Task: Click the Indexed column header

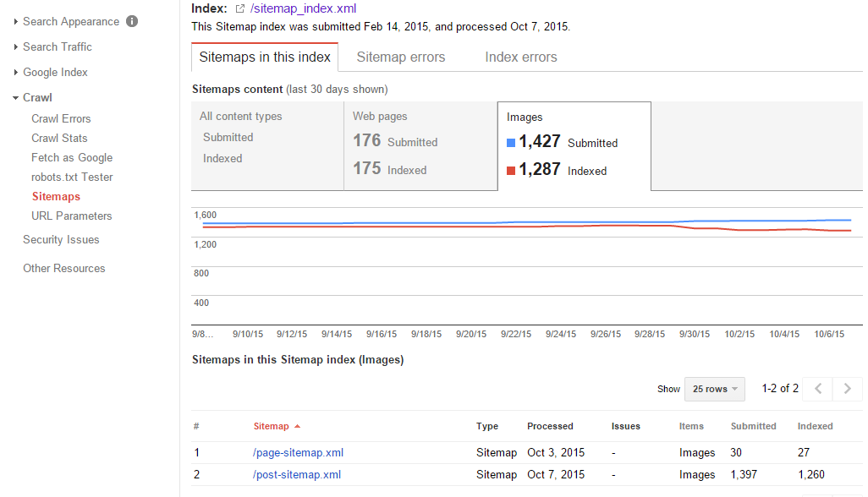Action: pos(815,426)
